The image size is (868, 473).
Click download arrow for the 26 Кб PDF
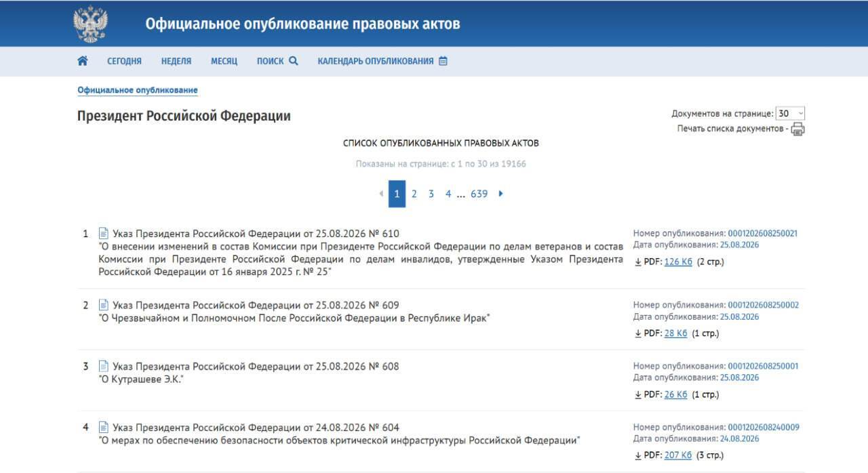(x=637, y=394)
